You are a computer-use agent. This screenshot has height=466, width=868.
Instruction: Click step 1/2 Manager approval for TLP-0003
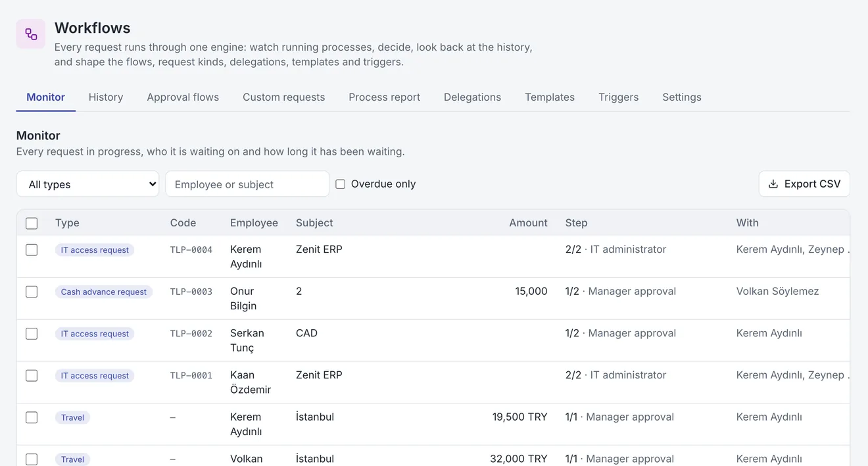tap(620, 291)
